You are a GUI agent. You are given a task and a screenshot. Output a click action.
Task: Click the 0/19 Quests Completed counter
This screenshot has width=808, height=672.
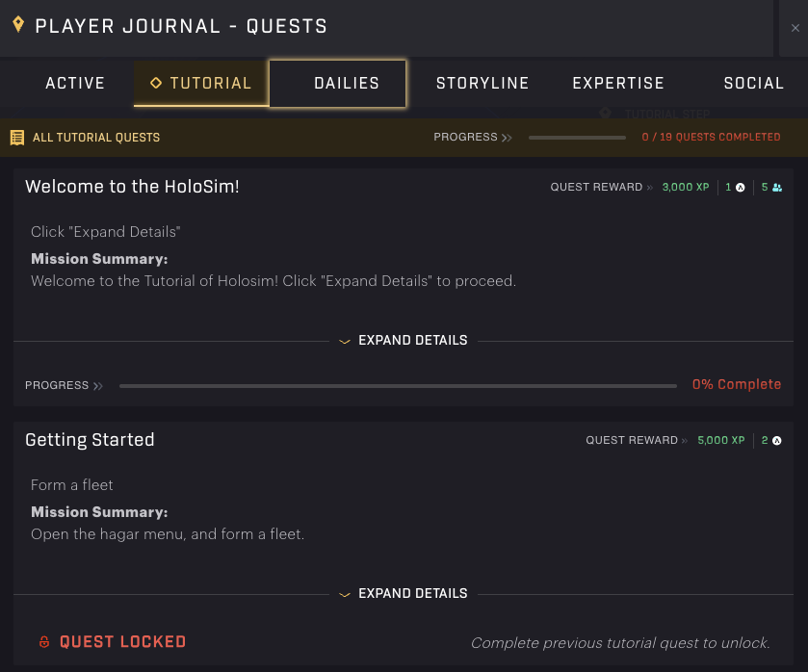click(x=711, y=137)
